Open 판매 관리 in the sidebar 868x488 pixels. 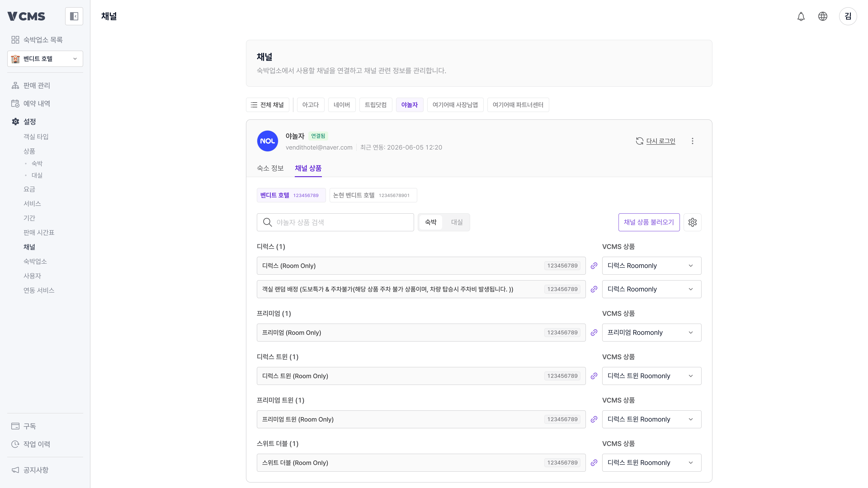coord(31,86)
